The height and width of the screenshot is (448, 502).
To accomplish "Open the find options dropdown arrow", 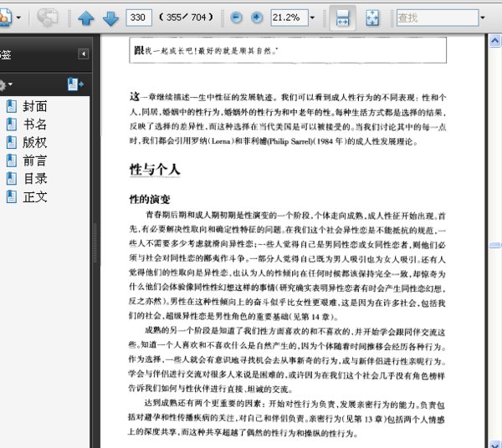I will (483, 18).
